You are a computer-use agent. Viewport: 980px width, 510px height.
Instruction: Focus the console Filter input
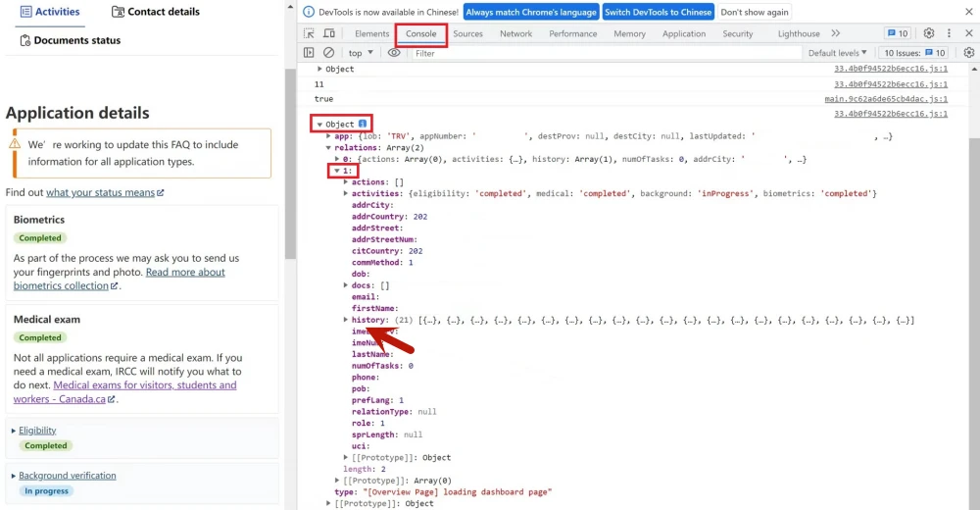click(605, 53)
